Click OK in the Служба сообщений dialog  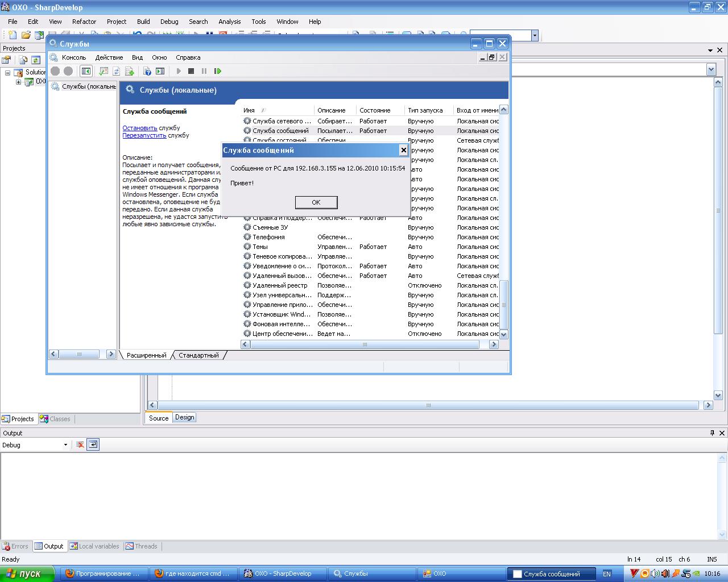(x=316, y=202)
